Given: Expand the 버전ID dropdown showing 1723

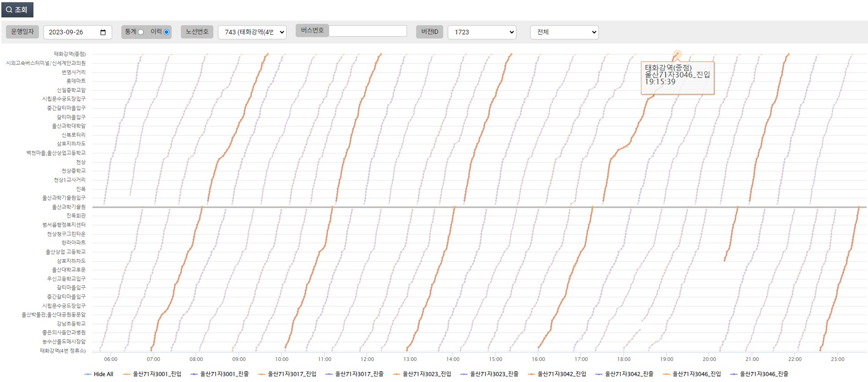Looking at the screenshot, I should point(482,32).
